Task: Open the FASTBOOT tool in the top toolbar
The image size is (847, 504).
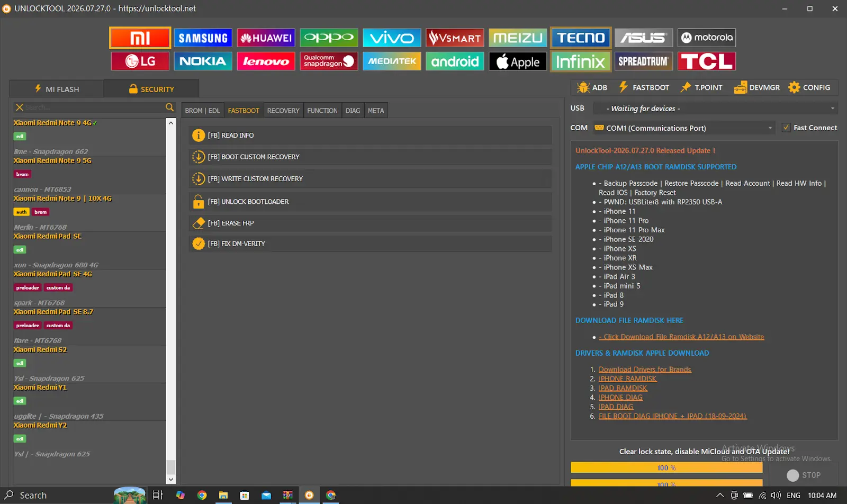Action: coord(644,87)
